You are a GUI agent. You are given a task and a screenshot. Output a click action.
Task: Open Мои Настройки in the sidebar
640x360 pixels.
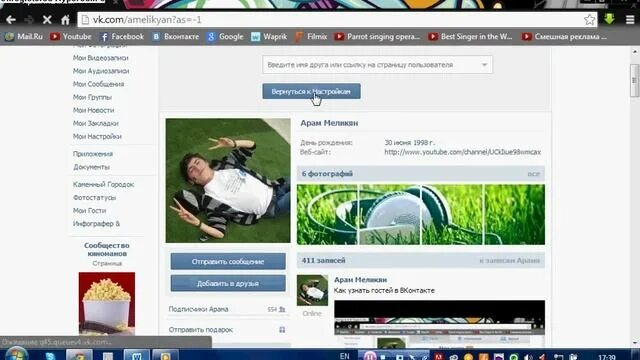(97, 136)
